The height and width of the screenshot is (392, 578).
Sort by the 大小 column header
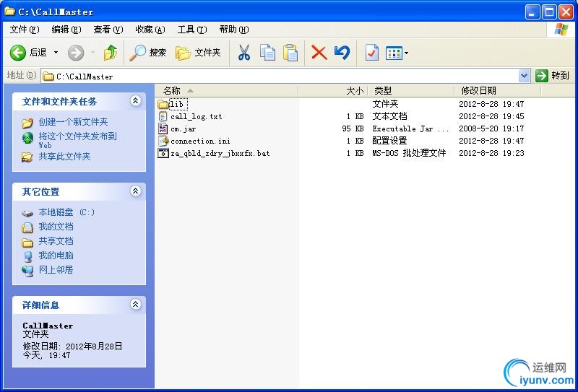333,91
